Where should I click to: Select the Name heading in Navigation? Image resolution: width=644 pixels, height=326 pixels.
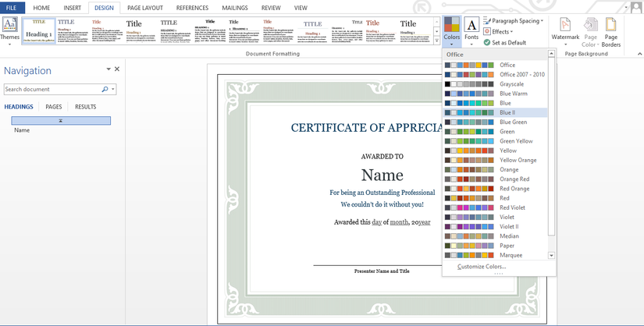pyautogui.click(x=22, y=130)
